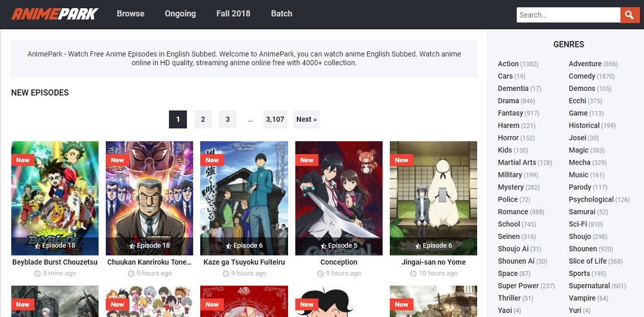This screenshot has height=317, width=644.
Task: Open the Comedy genre link
Action: point(581,76)
